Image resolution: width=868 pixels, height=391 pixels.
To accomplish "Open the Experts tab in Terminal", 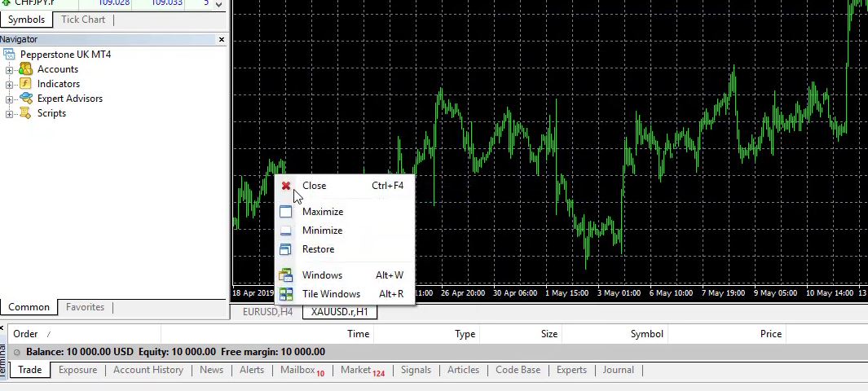I will click(x=571, y=370).
